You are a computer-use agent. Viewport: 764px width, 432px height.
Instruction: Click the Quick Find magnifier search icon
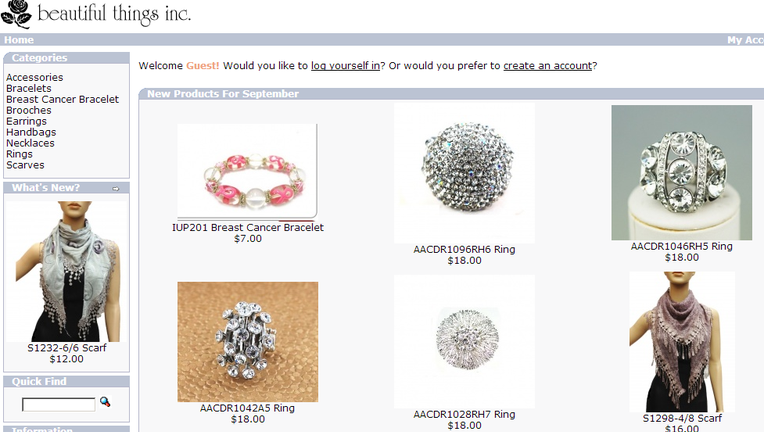105,402
